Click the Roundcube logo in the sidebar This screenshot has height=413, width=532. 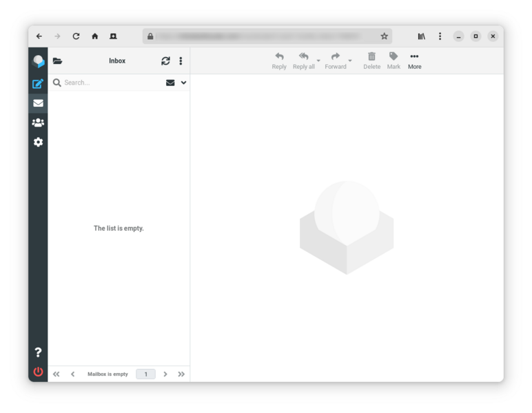38,61
